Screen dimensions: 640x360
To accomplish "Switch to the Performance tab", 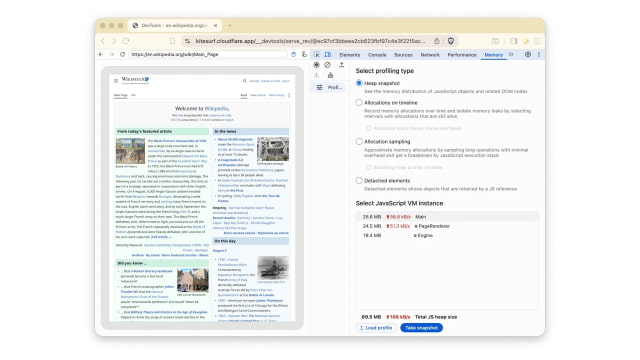I will (x=462, y=55).
